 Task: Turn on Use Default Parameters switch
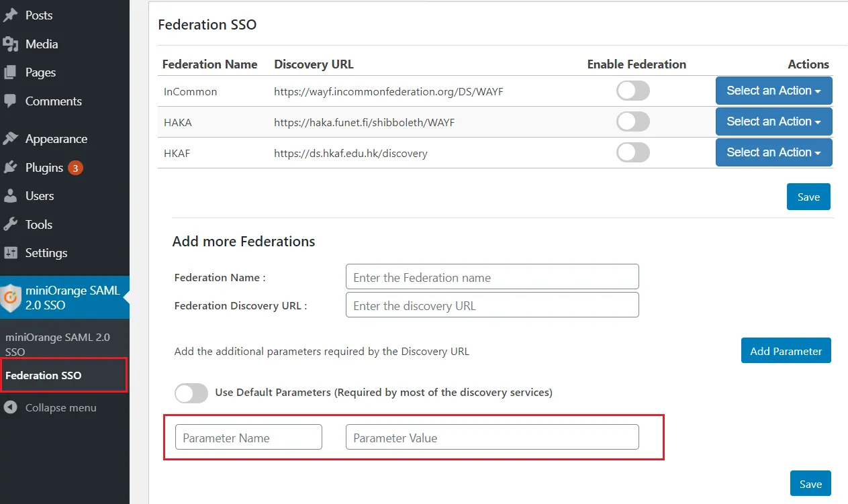click(191, 393)
